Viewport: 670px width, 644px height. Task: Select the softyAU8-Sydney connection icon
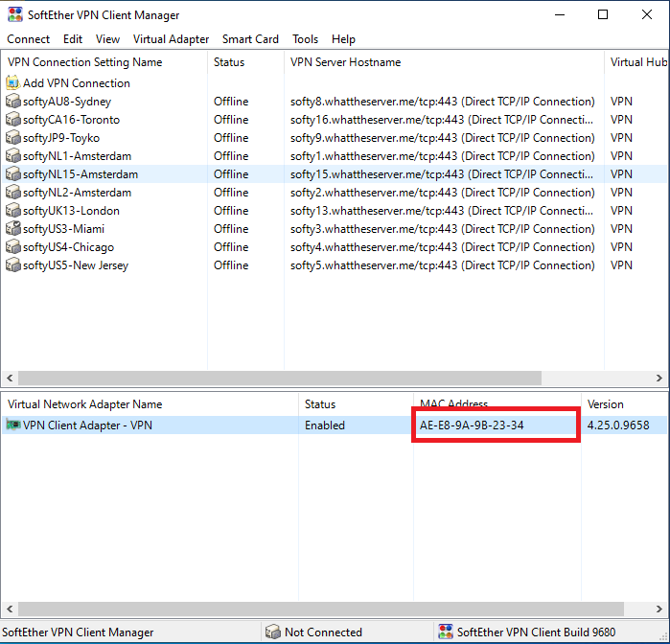point(12,102)
